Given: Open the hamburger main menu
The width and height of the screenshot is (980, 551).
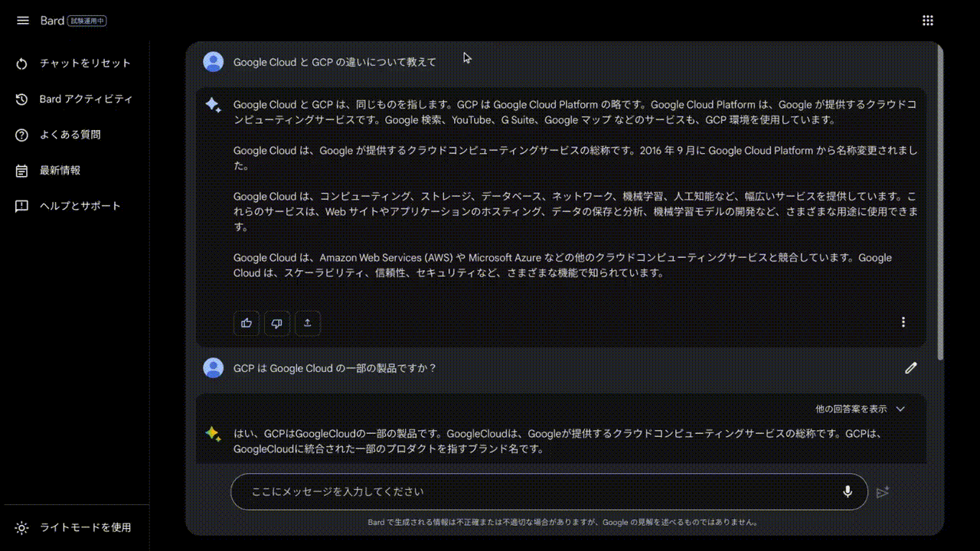Looking at the screenshot, I should (22, 21).
